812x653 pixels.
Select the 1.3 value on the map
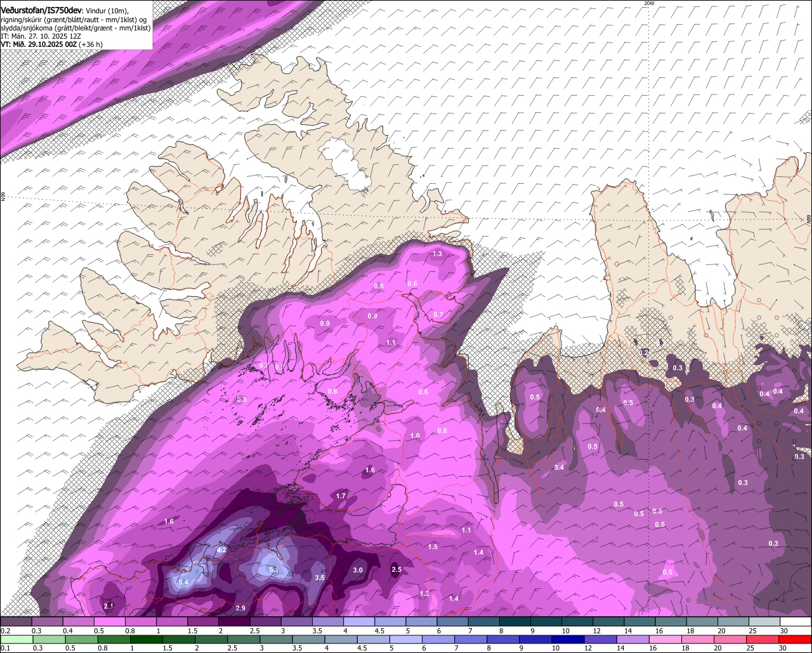[437, 254]
